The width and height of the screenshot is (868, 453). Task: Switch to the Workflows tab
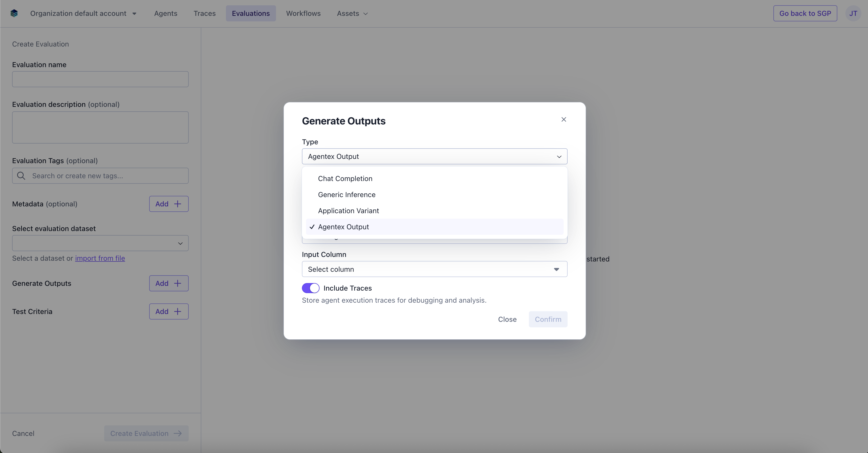point(303,14)
